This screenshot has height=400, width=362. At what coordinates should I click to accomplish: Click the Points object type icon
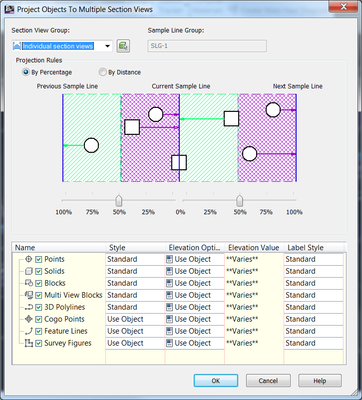click(x=29, y=259)
